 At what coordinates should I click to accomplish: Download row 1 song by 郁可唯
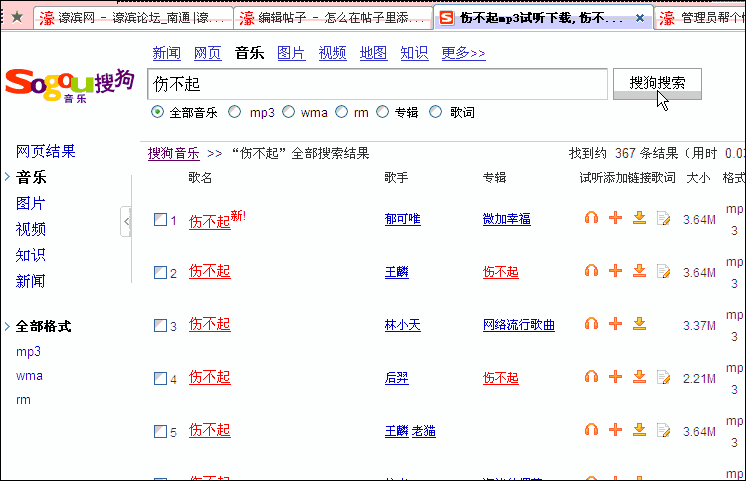(x=639, y=218)
